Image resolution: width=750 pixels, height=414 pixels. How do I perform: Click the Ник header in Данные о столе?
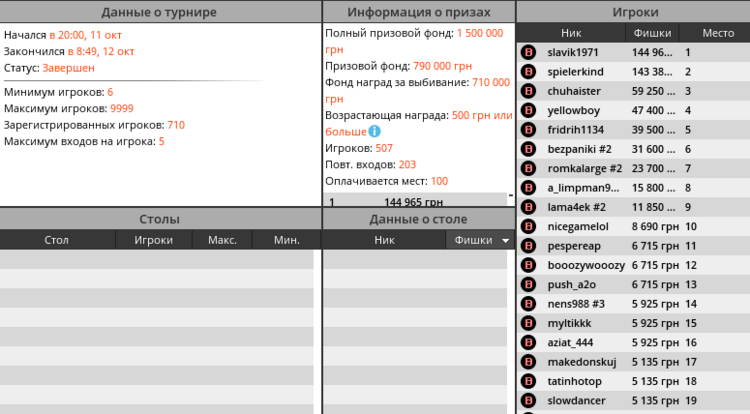[384, 240]
